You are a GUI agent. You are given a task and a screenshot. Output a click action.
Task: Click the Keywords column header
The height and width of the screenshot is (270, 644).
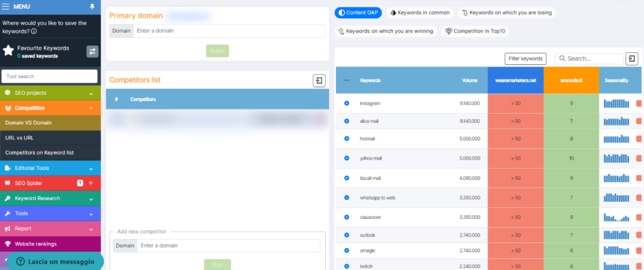click(370, 81)
